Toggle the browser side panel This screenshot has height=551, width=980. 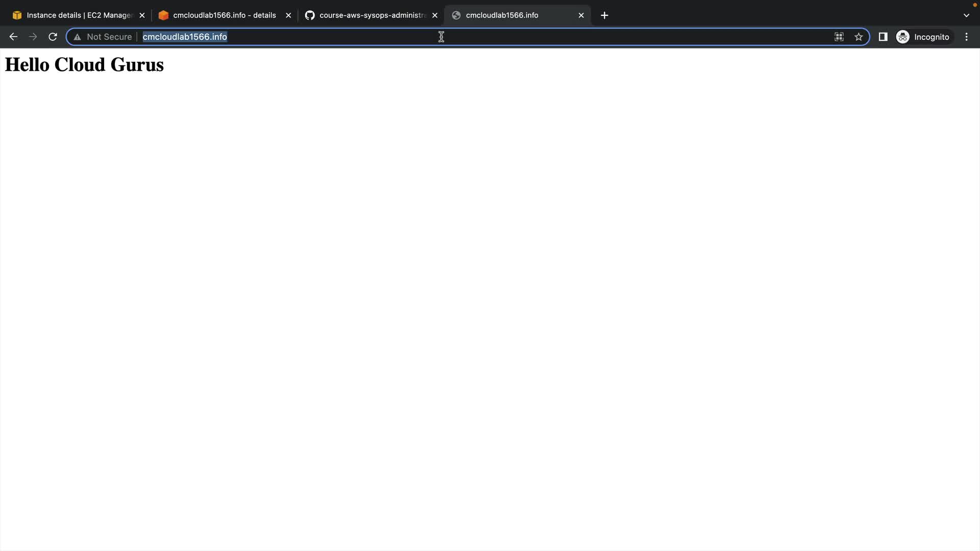coord(883,37)
